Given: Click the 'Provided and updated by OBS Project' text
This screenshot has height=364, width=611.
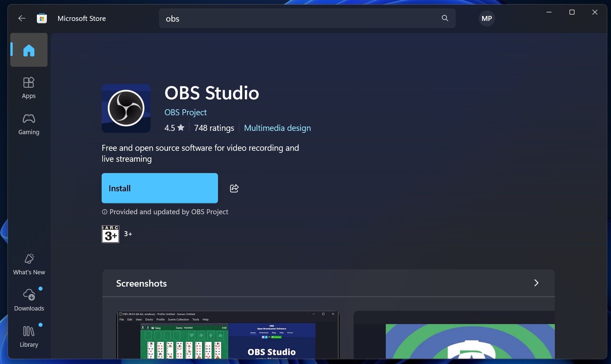Looking at the screenshot, I should (169, 212).
